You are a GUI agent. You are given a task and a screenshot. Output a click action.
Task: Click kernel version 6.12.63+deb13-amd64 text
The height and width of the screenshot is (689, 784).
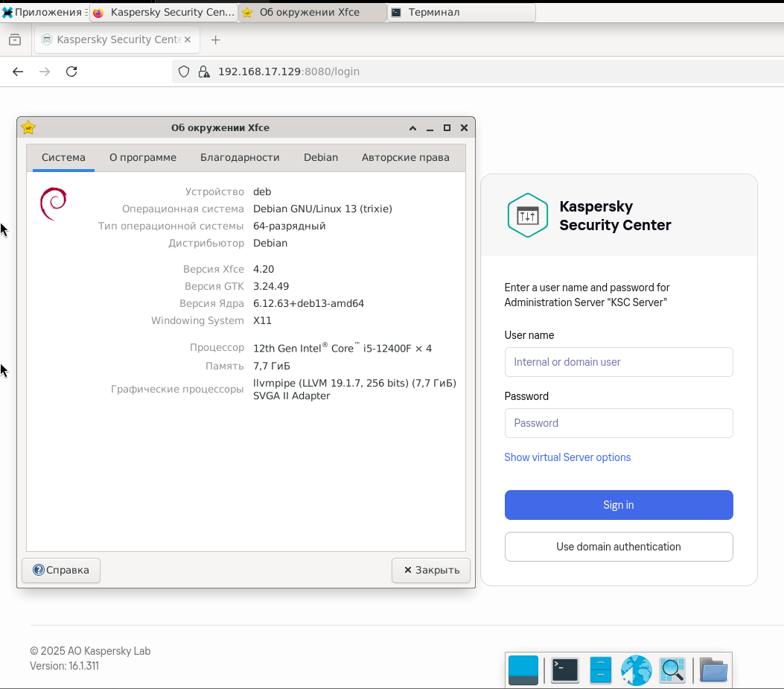pyautogui.click(x=308, y=304)
